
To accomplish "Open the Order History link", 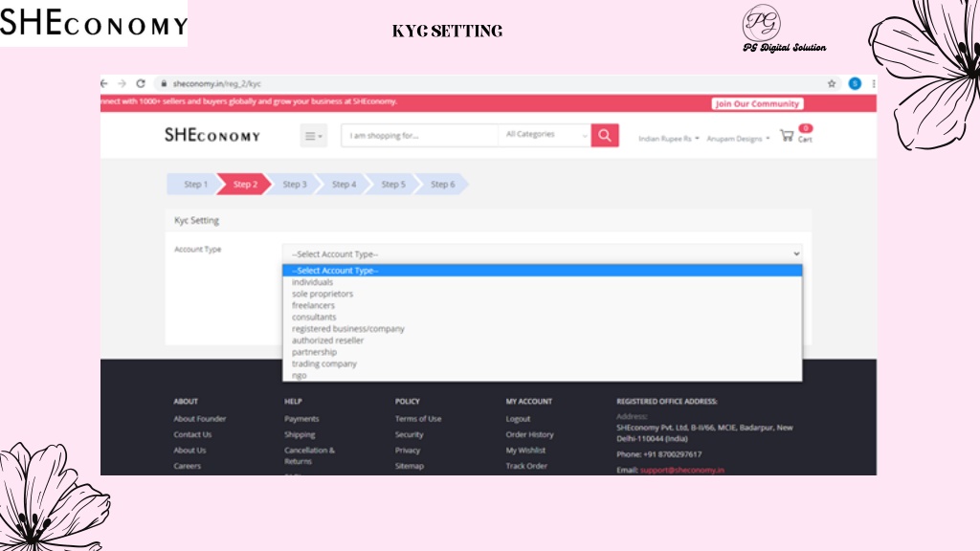I will pos(530,435).
